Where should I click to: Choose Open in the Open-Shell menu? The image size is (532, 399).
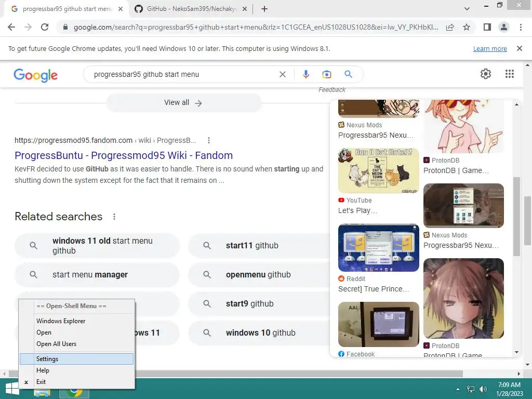coord(77,332)
